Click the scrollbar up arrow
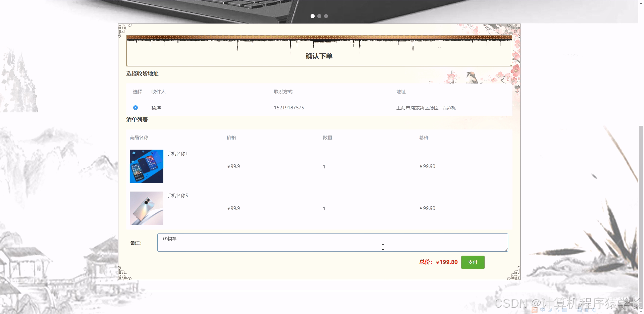The height and width of the screenshot is (314, 644). point(641,3)
